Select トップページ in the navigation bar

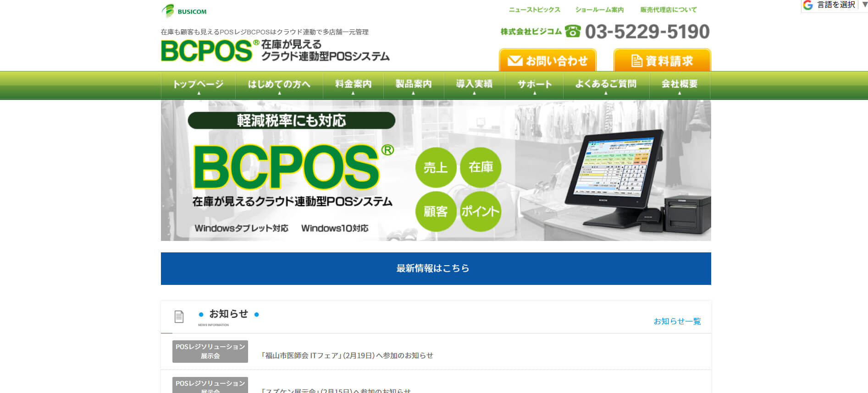point(198,85)
